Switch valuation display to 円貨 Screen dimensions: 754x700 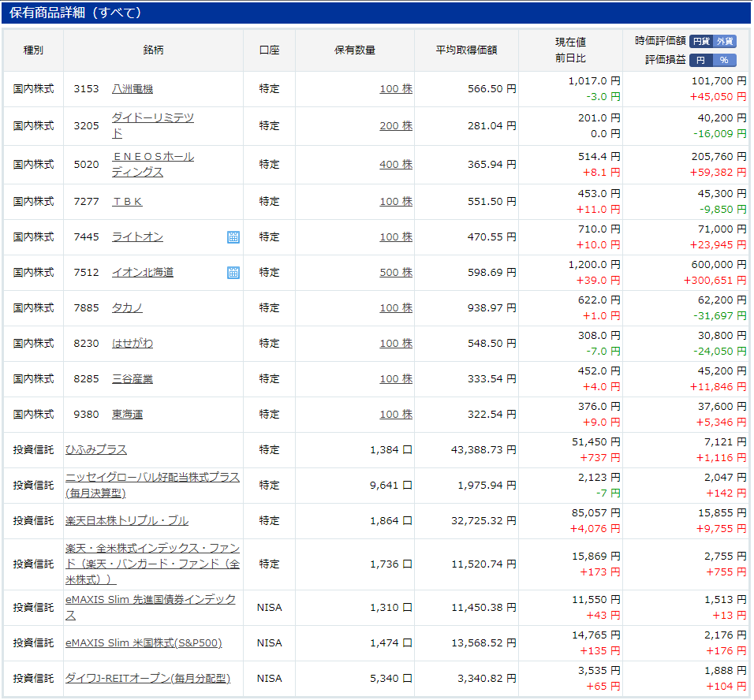701,41
